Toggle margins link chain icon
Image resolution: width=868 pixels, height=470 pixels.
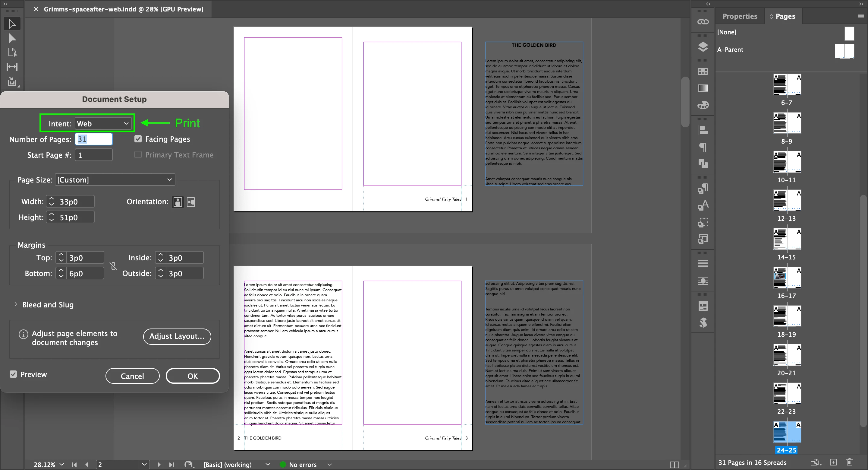(113, 266)
